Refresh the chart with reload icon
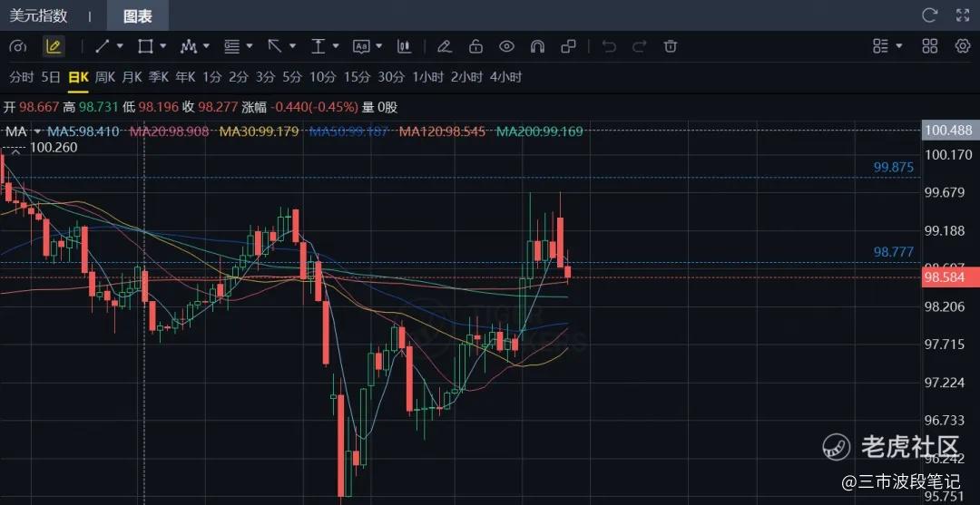Screen dimensions: 980x505 pos(930,15)
